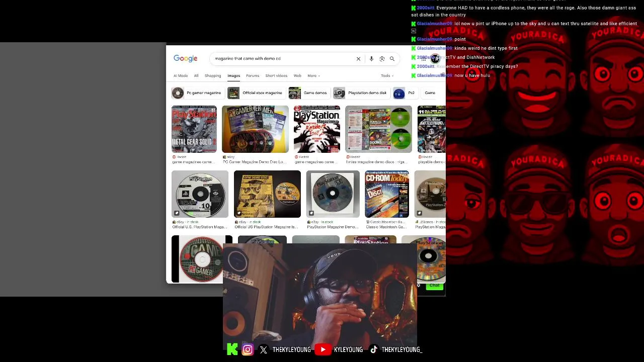Open 'Classic Macintosh Ga...' result title
The height and width of the screenshot is (362, 644).
(386, 227)
